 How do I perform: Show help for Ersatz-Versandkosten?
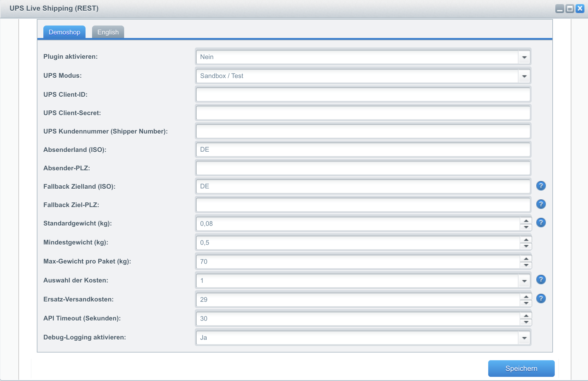[x=541, y=299]
